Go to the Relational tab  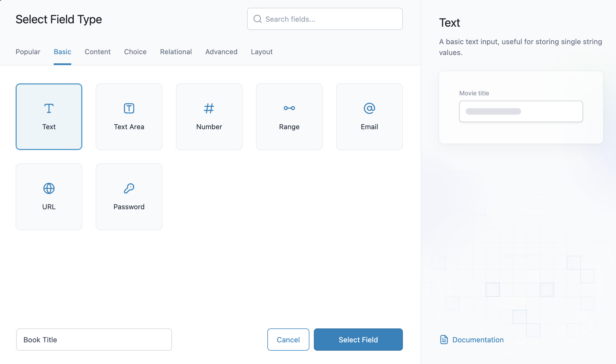[176, 52]
